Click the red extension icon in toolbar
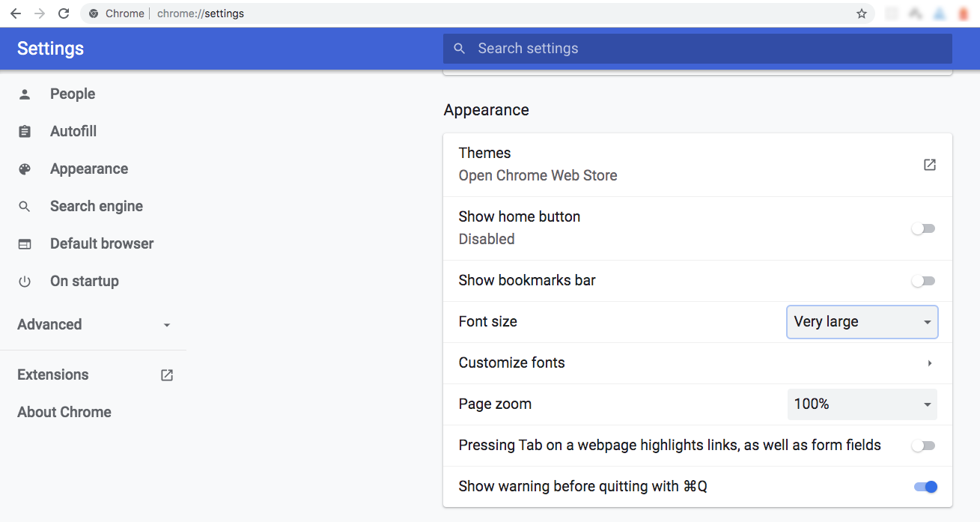 pyautogui.click(x=964, y=13)
